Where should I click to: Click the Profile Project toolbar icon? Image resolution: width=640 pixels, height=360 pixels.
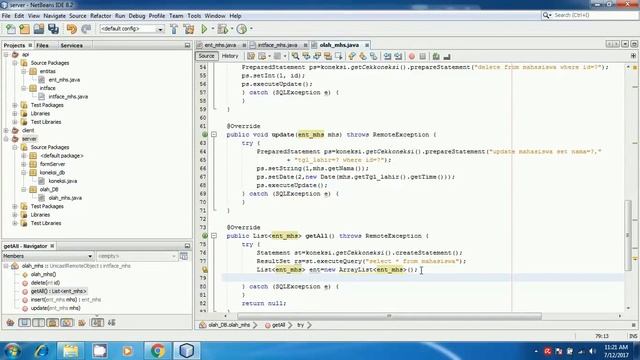click(x=242, y=29)
